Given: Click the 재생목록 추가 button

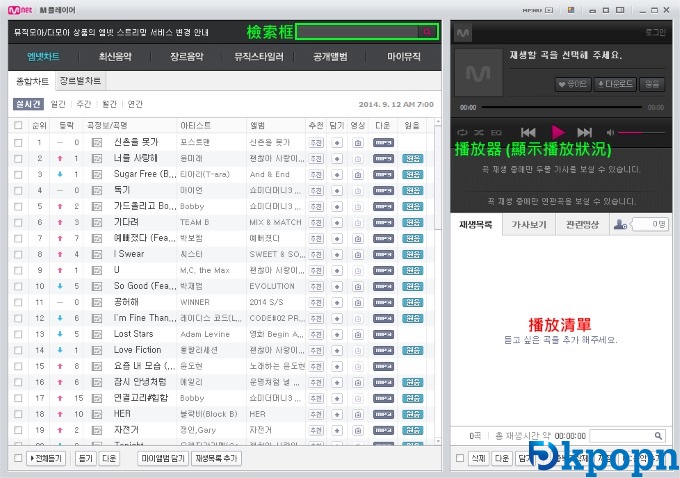Looking at the screenshot, I should point(216,458).
